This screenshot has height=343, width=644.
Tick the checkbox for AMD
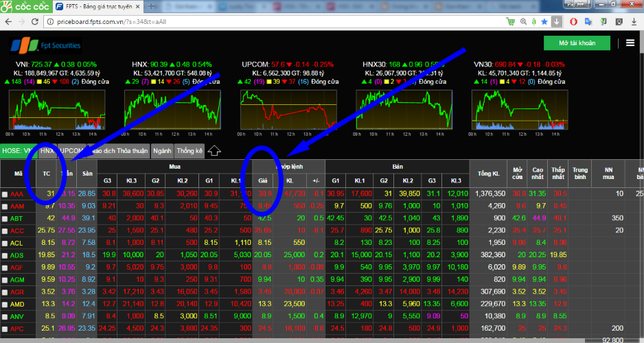pos(5,305)
